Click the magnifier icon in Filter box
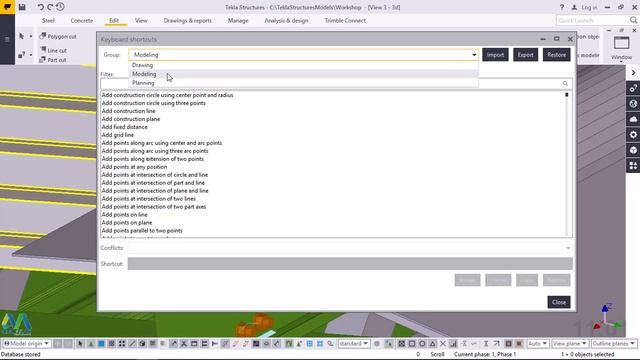Screen dimensions: 640x360 coord(565,84)
